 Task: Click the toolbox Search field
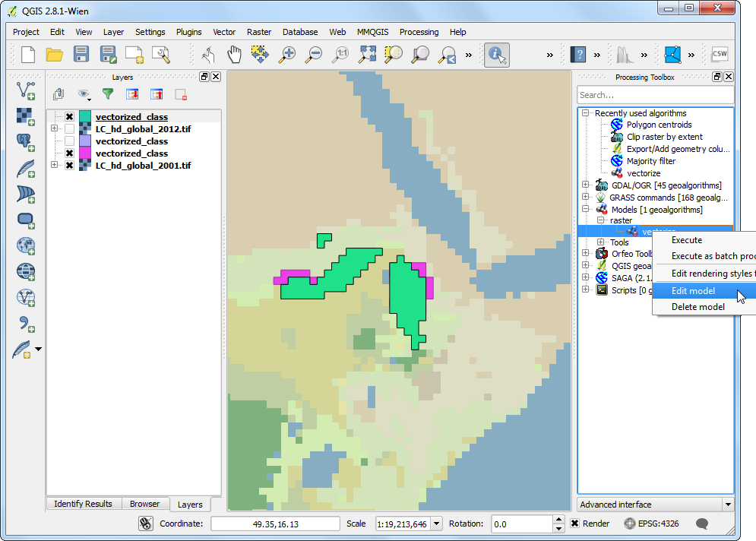point(655,95)
